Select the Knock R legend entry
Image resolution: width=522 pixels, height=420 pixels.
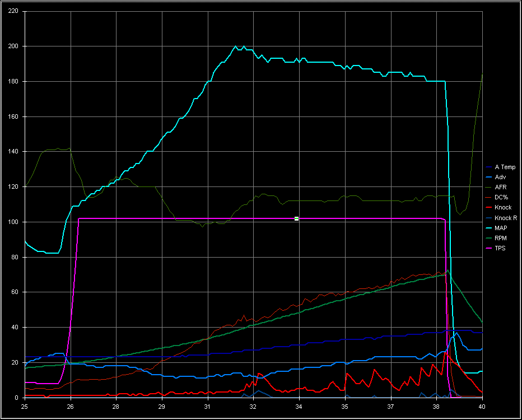506,217
